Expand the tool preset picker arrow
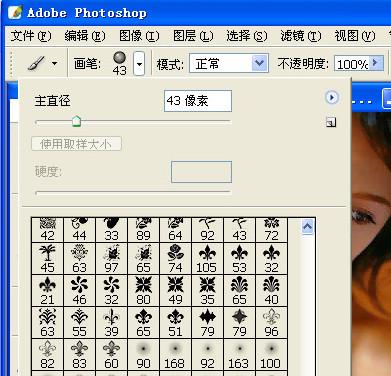This screenshot has height=376, width=391. tap(55, 63)
